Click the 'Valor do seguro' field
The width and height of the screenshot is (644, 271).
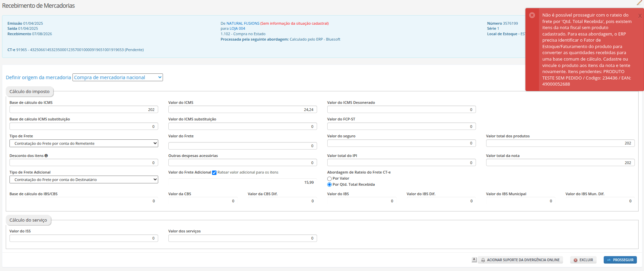[401, 143]
